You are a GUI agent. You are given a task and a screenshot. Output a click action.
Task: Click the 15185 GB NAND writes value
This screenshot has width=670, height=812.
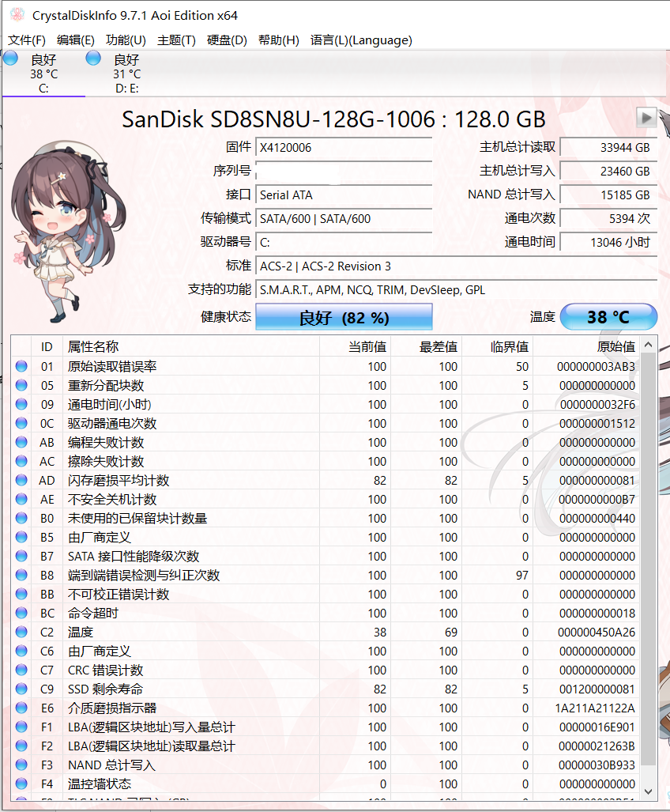pos(608,195)
